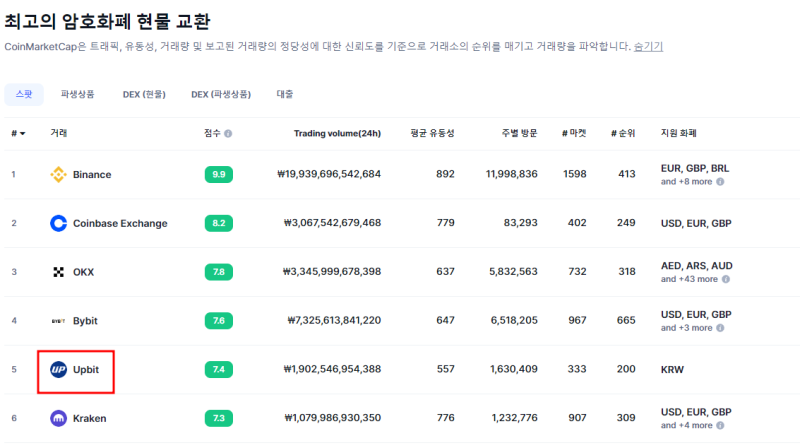The width and height of the screenshot is (800, 448).
Task: Click the Coinbase Exchange logo icon
Action: (x=58, y=223)
